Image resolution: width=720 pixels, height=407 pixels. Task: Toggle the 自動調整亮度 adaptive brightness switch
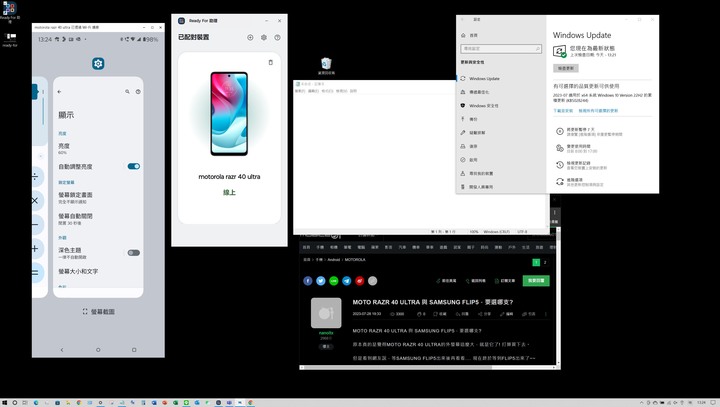(134, 166)
